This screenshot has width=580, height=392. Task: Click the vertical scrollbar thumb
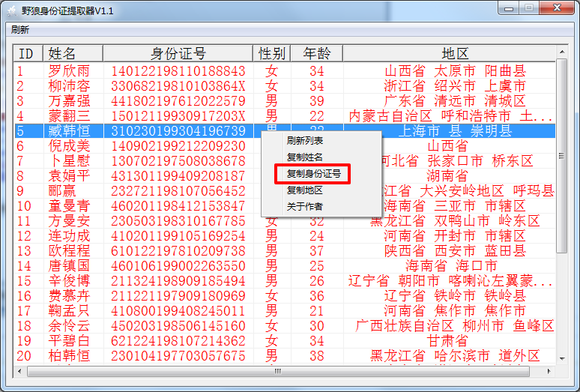[x=562, y=156]
